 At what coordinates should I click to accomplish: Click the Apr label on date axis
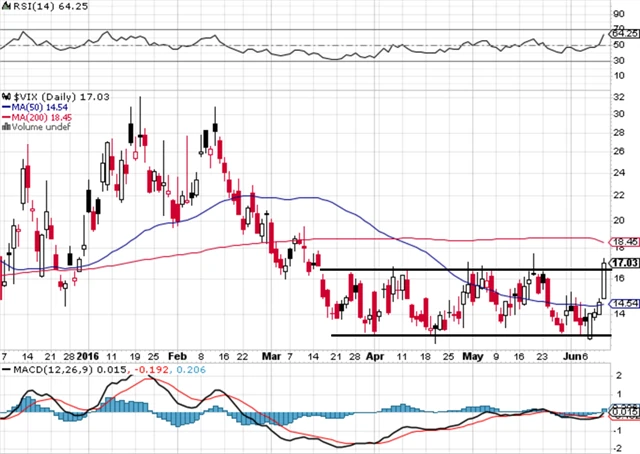tap(374, 355)
